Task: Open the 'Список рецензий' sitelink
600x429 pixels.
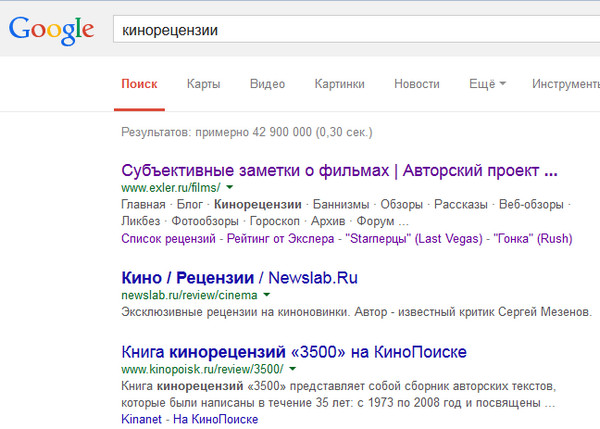Action: 168,239
